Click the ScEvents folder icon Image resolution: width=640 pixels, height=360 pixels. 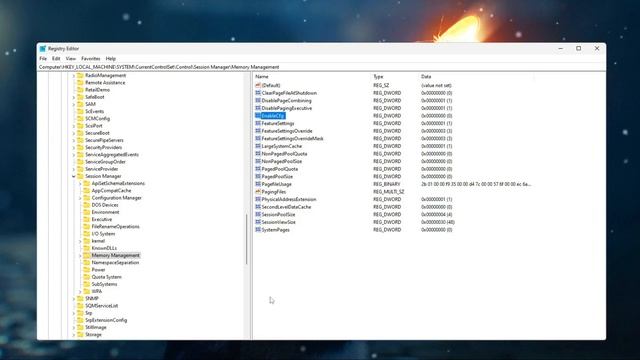point(80,111)
